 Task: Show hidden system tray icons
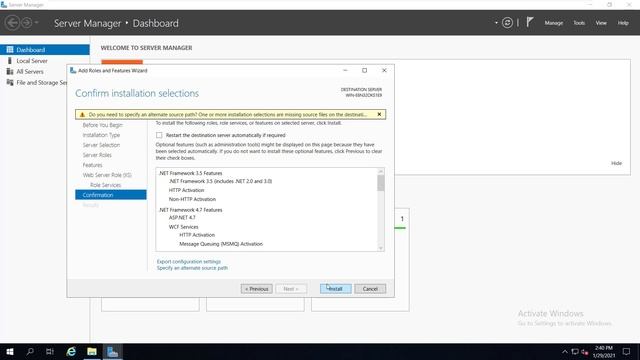tap(564, 351)
